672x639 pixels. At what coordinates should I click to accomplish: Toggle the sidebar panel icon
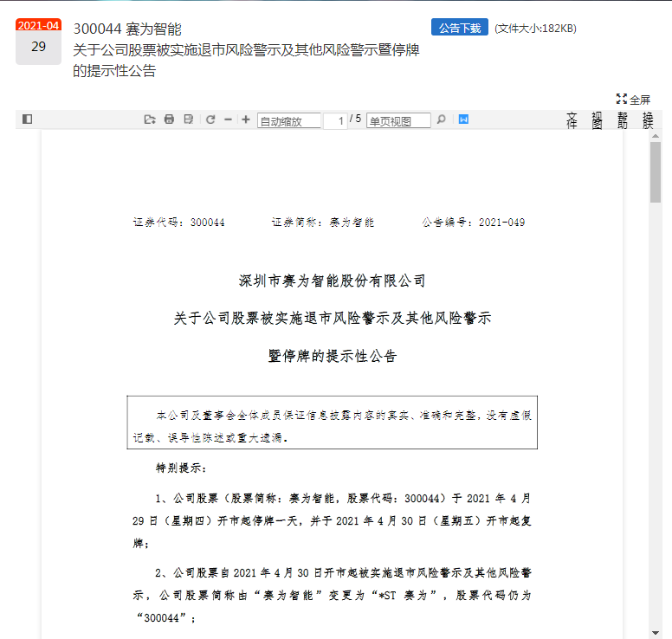coord(28,119)
